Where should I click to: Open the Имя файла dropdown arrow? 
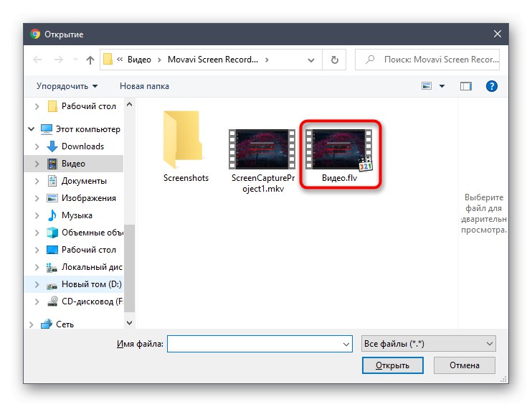[x=346, y=345]
